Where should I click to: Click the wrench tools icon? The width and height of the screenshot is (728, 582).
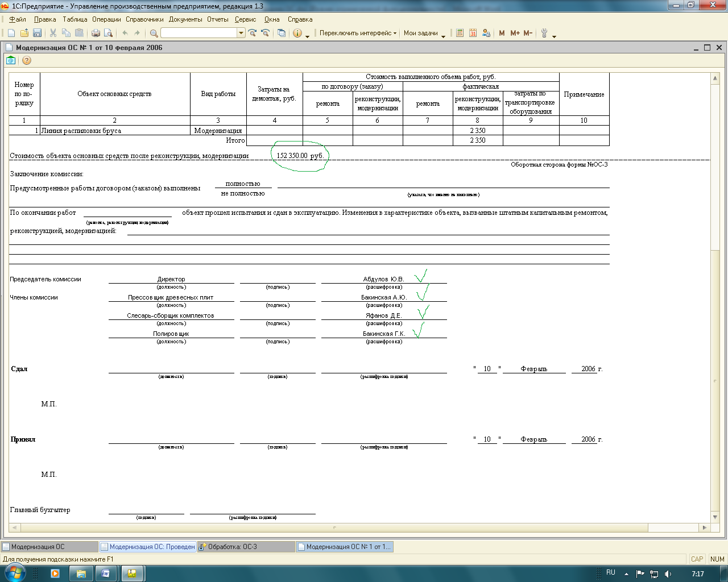[x=544, y=33]
